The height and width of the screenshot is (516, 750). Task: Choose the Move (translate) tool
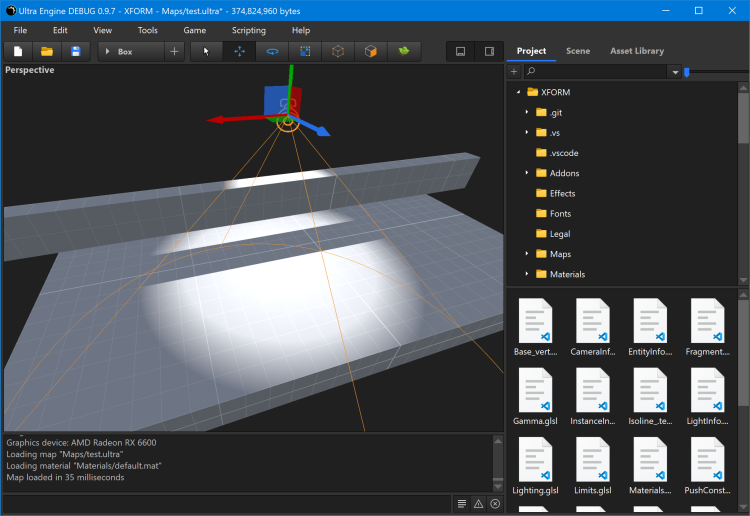tap(240, 51)
